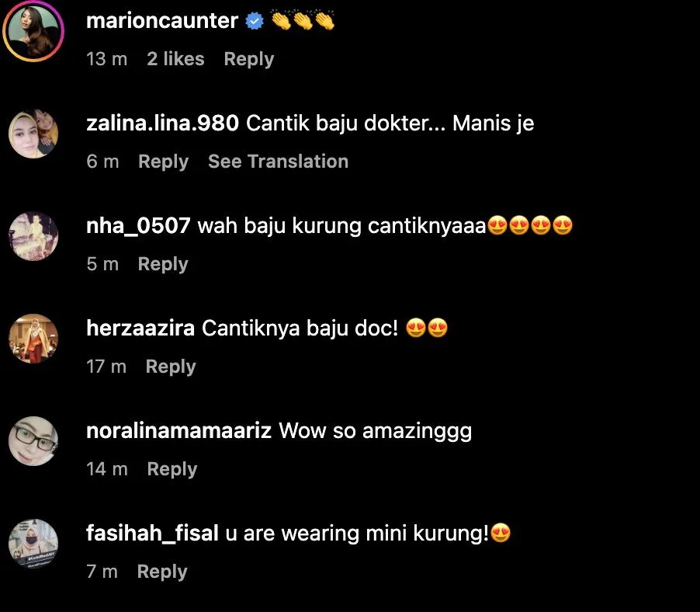Go to the fasihah_fisal username link
Screen dimensions: 700x612
152,533
